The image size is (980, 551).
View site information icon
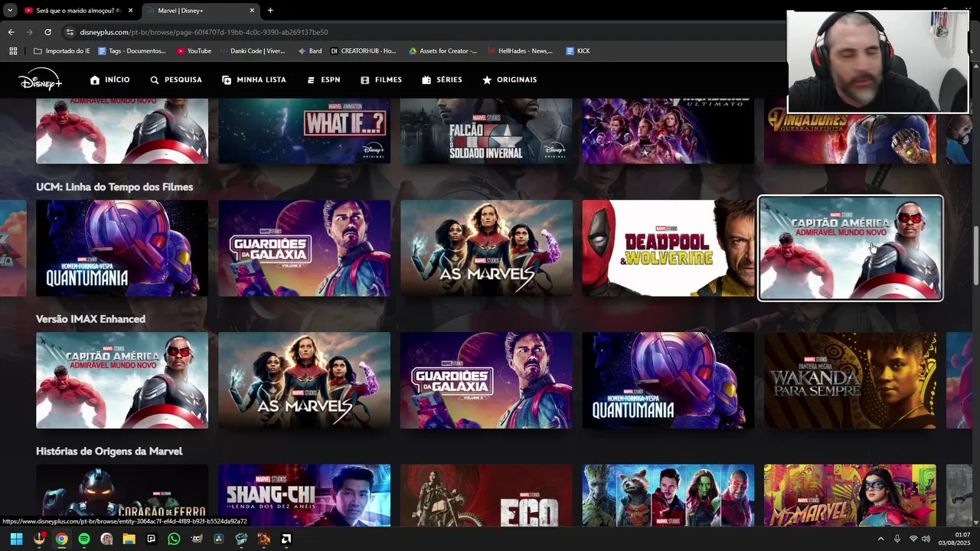point(70,32)
